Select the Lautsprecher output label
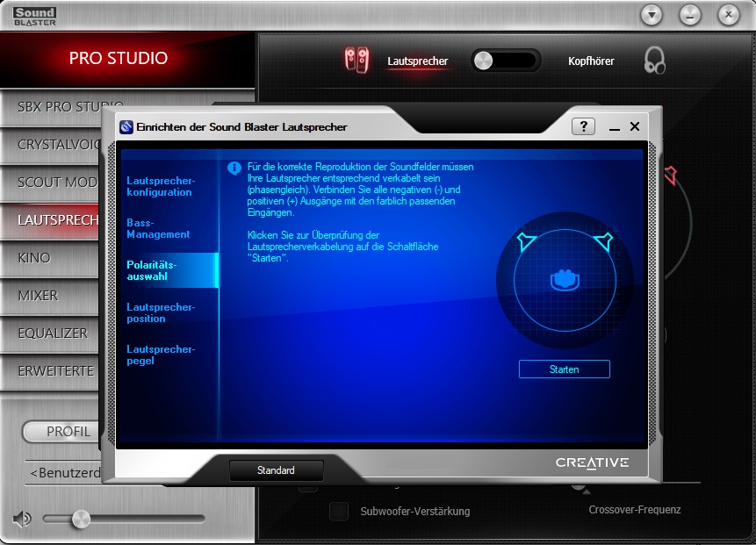This screenshot has width=756, height=545. coord(418,61)
